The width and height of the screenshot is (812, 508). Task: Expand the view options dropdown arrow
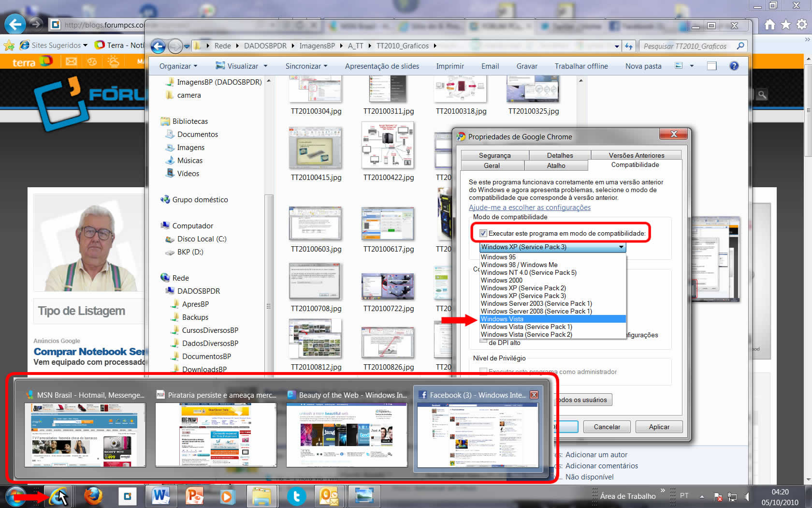(692, 66)
